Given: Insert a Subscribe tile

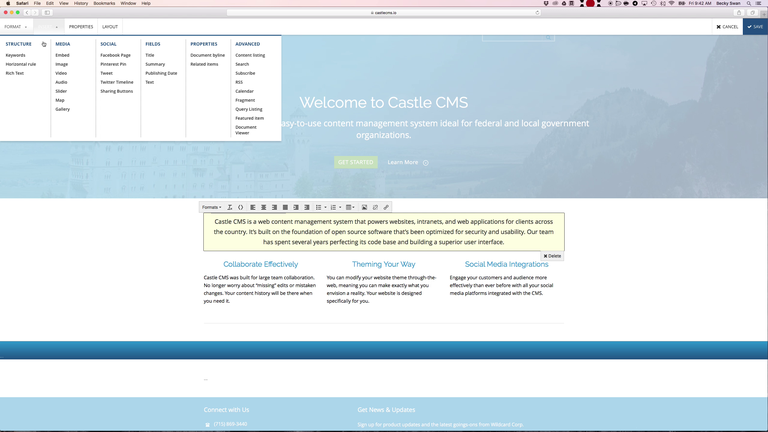Looking at the screenshot, I should pyautogui.click(x=245, y=73).
